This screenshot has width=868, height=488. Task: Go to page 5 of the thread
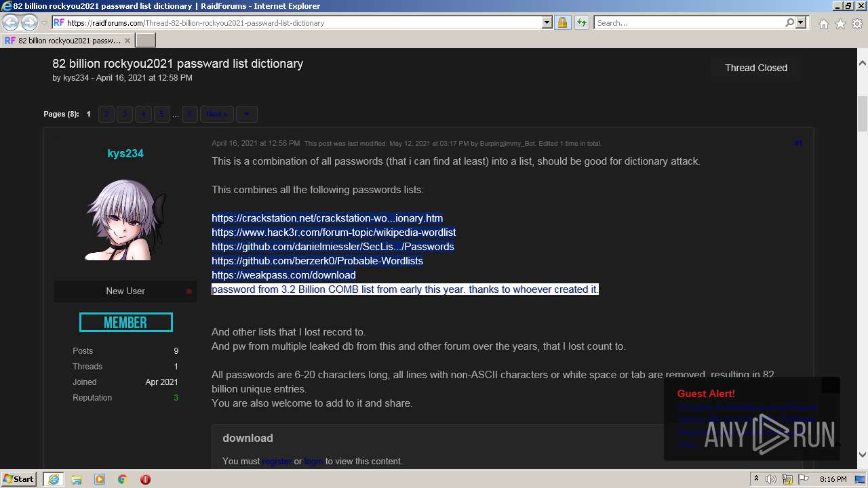(161, 114)
